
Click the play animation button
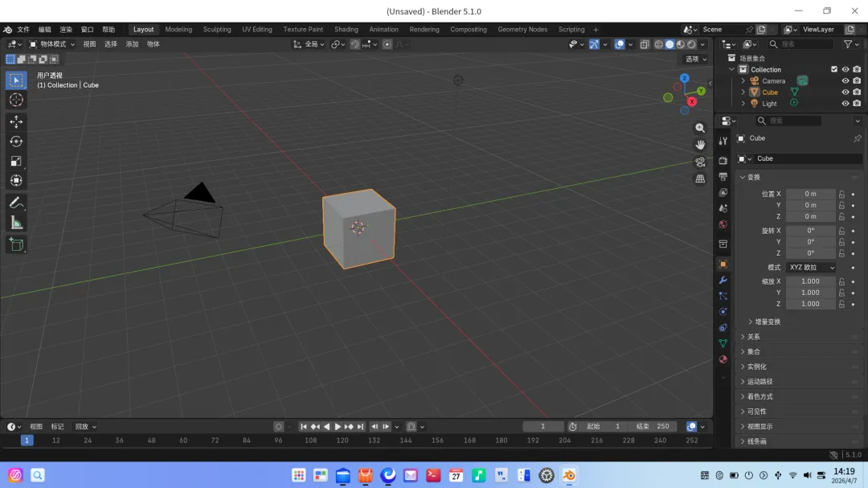tap(338, 427)
